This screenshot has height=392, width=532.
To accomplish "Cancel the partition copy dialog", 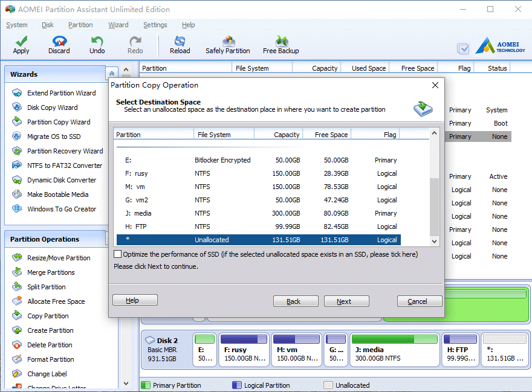I will tap(420, 301).
